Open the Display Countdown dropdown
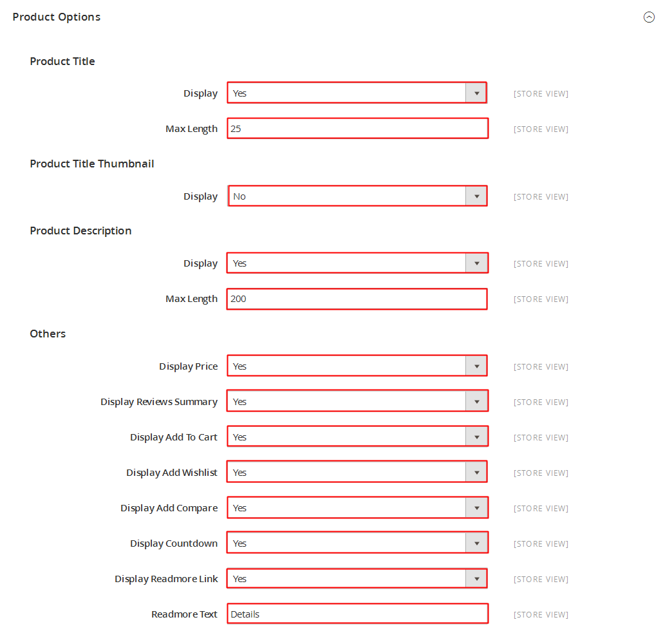Screen dimensions: 672x633 tap(357, 543)
